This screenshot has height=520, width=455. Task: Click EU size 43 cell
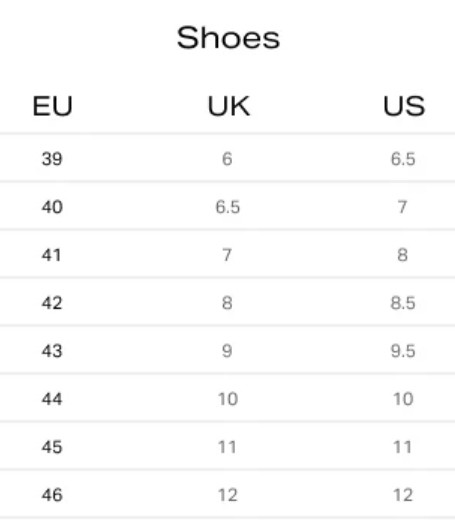52,351
